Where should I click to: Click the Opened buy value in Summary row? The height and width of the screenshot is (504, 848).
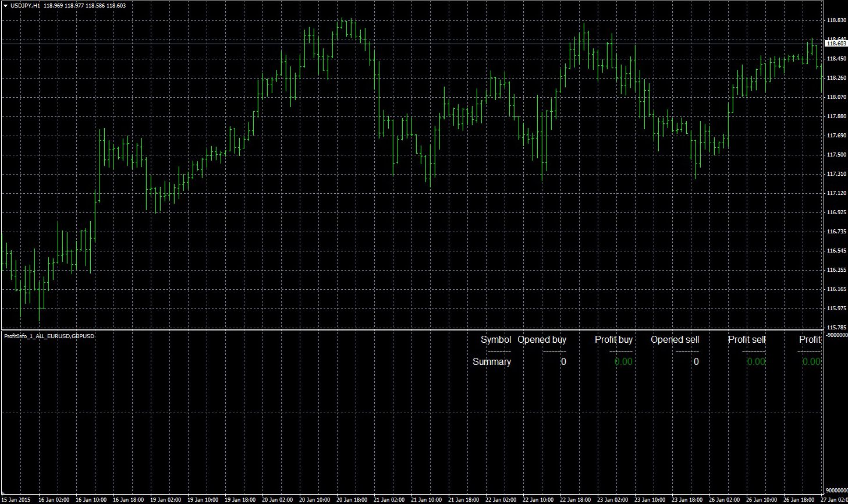(x=563, y=361)
